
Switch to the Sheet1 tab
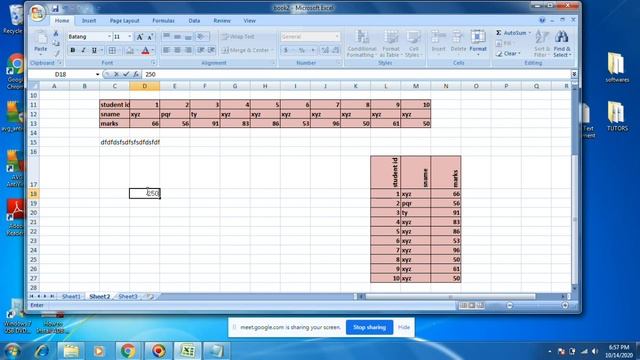coord(71,296)
